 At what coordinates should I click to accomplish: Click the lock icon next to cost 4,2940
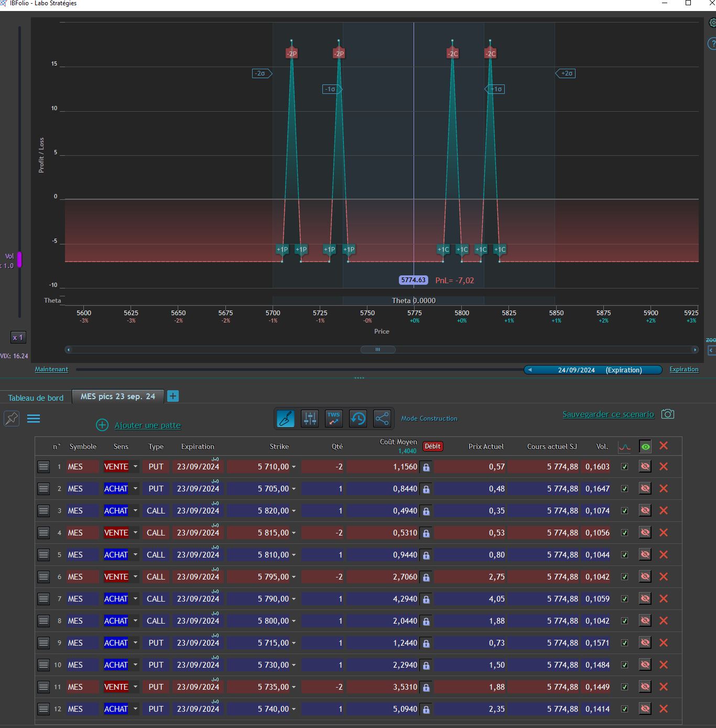tap(426, 599)
